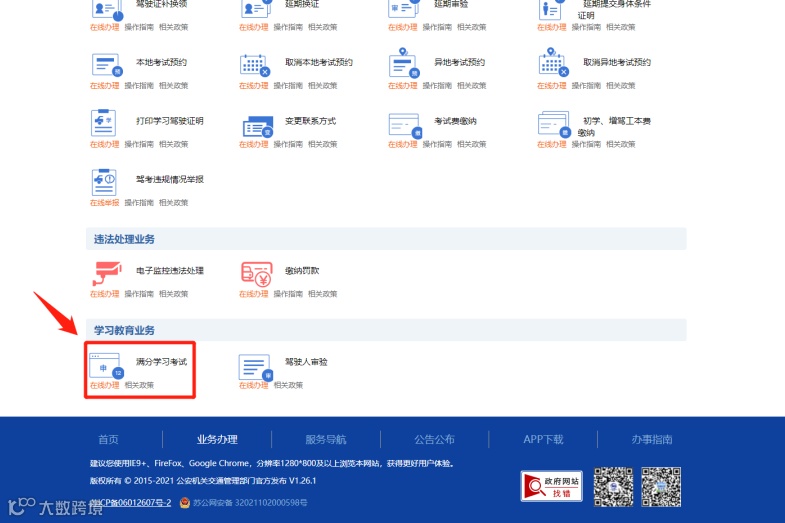Open 相关政策 under 电子监控违法处理
785x523 pixels.
(174, 294)
